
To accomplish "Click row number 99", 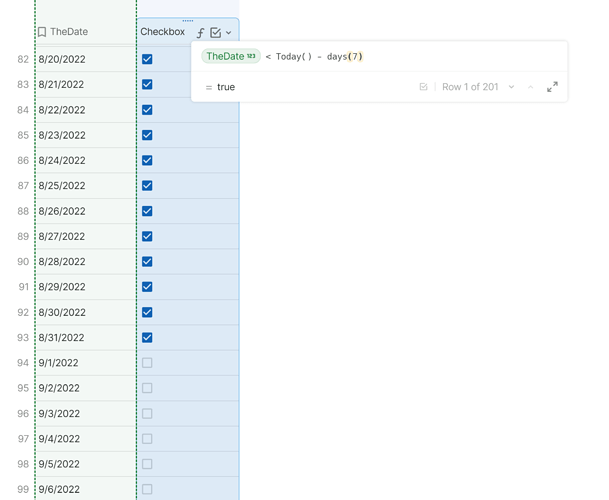I will tap(23, 489).
